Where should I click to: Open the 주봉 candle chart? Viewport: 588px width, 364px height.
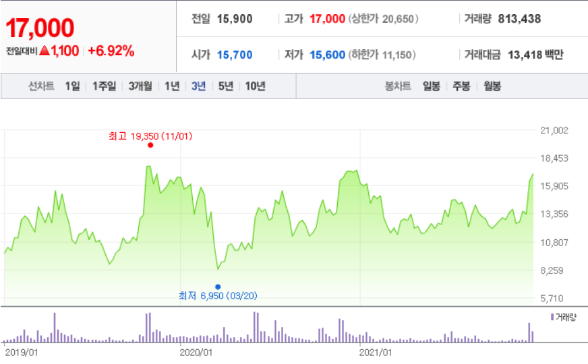pos(461,86)
